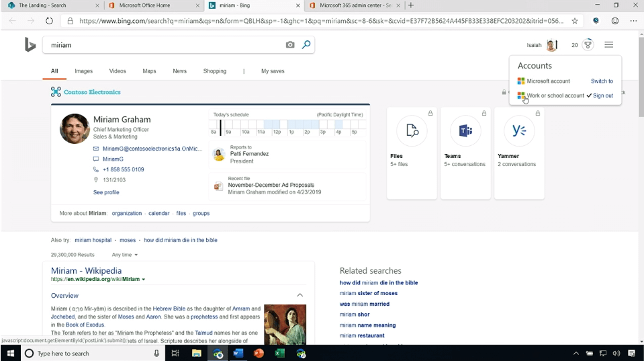
Task: Click the Bing logo icon
Action: tap(30, 45)
